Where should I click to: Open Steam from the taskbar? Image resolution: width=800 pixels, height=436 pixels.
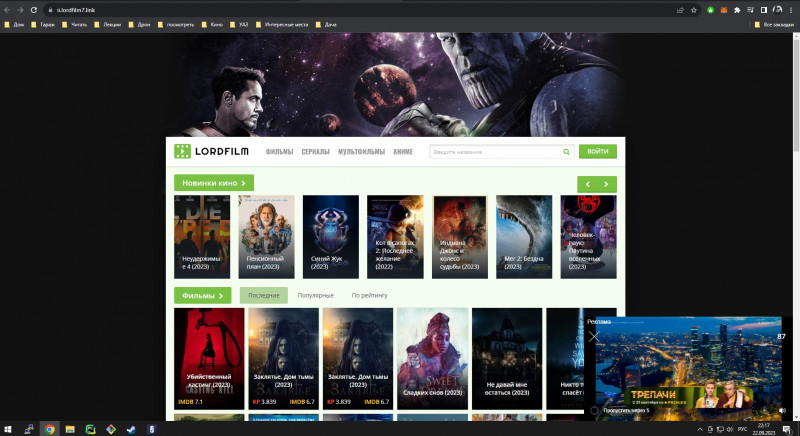131,429
